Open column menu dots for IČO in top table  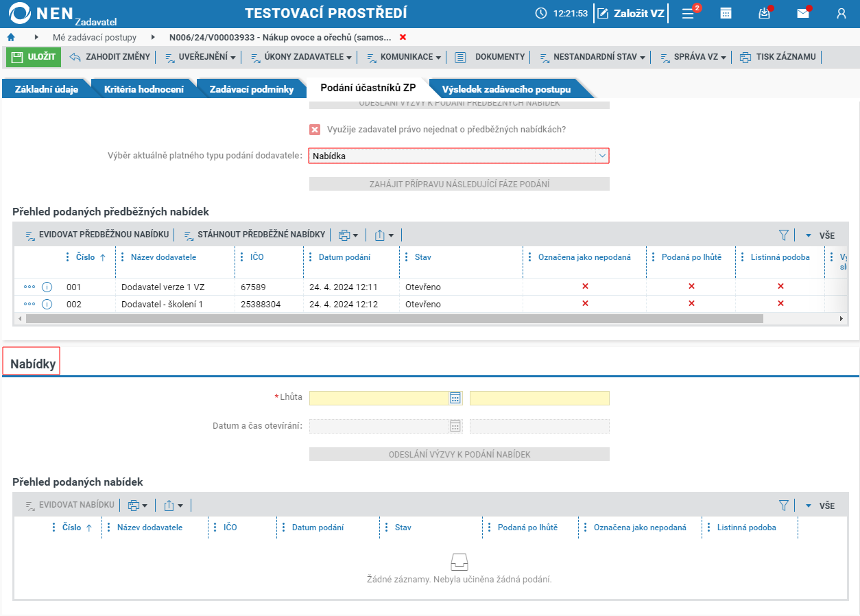(242, 257)
